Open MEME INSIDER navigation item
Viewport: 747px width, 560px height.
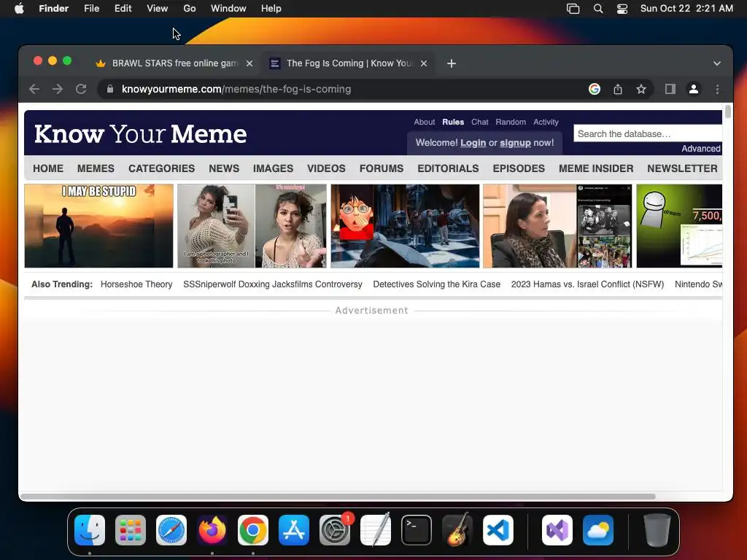(596, 168)
